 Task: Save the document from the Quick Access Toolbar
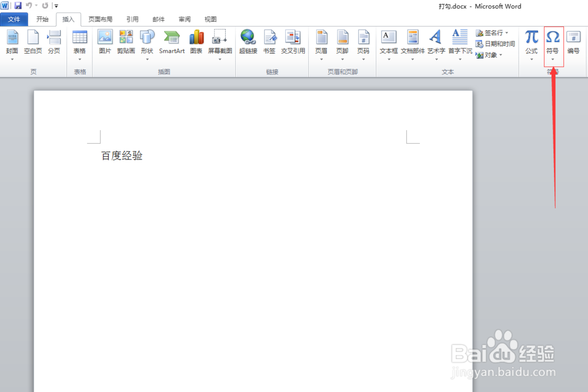tap(18, 6)
